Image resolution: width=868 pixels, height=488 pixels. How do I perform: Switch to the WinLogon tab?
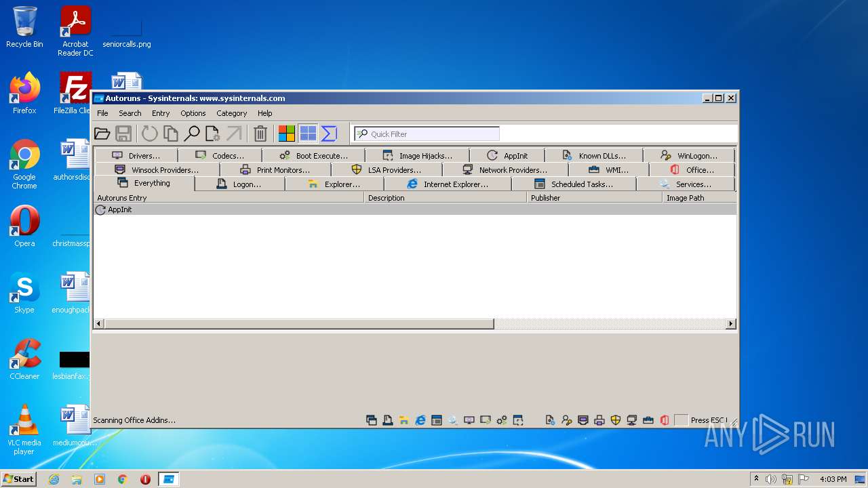coord(688,156)
